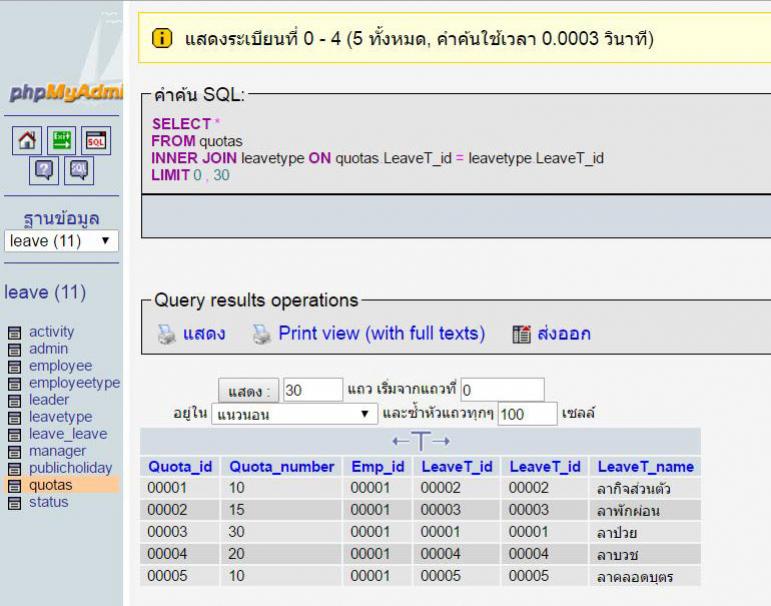Image resolution: width=771 pixels, height=606 pixels.
Task: Sort by the Quota_number column header
Action: click(x=282, y=467)
